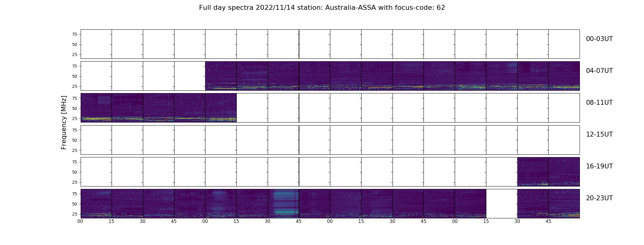Open the first spectrogram in the 20-23UT row

pos(96,204)
